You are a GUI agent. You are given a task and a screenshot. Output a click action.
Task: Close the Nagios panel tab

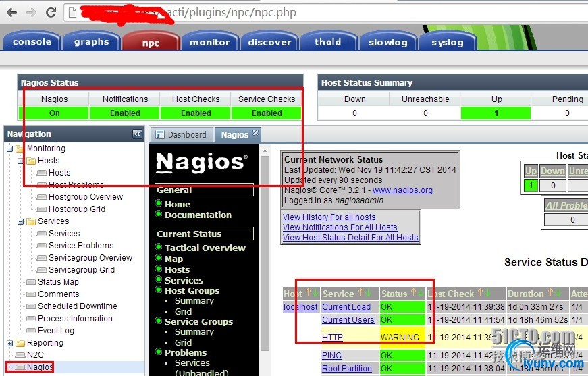click(x=255, y=132)
